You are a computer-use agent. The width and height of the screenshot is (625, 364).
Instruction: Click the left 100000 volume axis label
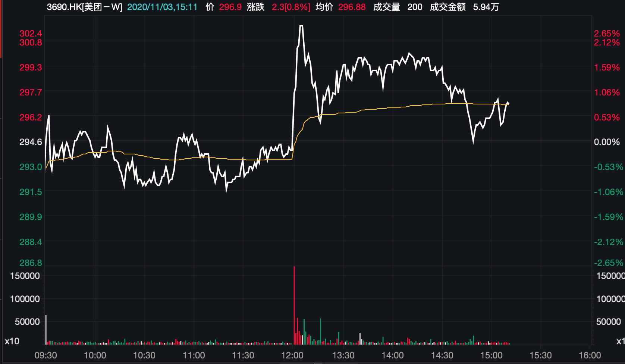pyautogui.click(x=25, y=299)
